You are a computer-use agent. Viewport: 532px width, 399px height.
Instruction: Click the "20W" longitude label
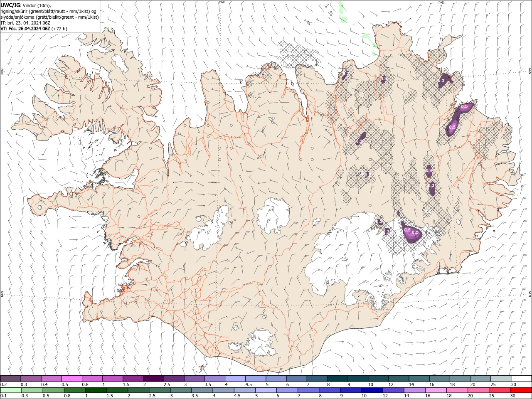[221, 2]
